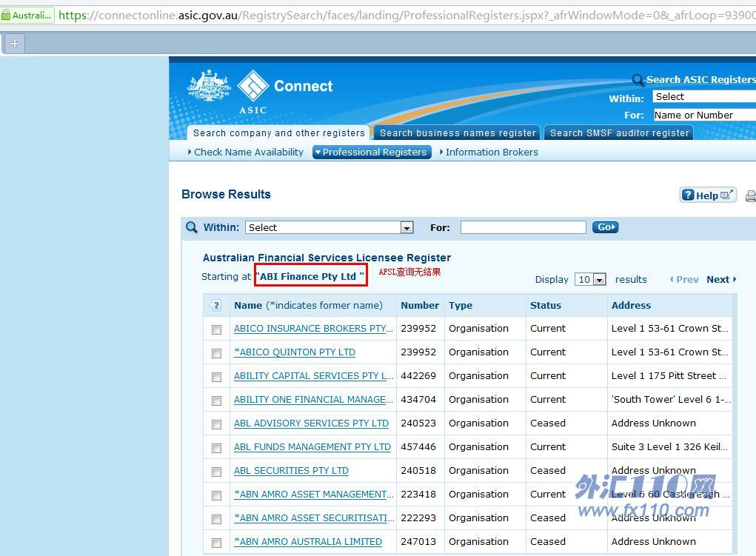Select ABILITY ONE FINANCIAL MANAGE row checkbox
756x556 pixels.
(x=216, y=401)
